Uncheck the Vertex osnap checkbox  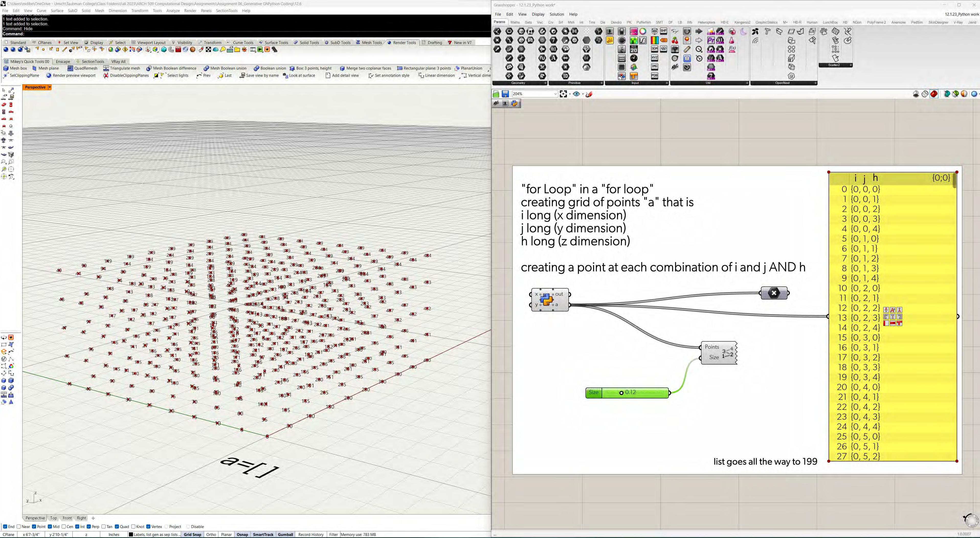tap(148, 526)
